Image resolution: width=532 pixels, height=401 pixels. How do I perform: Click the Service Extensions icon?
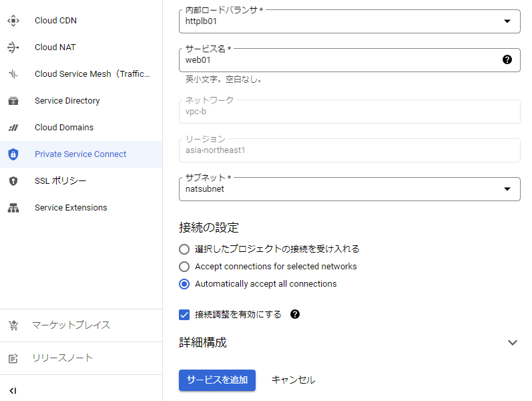pyautogui.click(x=13, y=208)
